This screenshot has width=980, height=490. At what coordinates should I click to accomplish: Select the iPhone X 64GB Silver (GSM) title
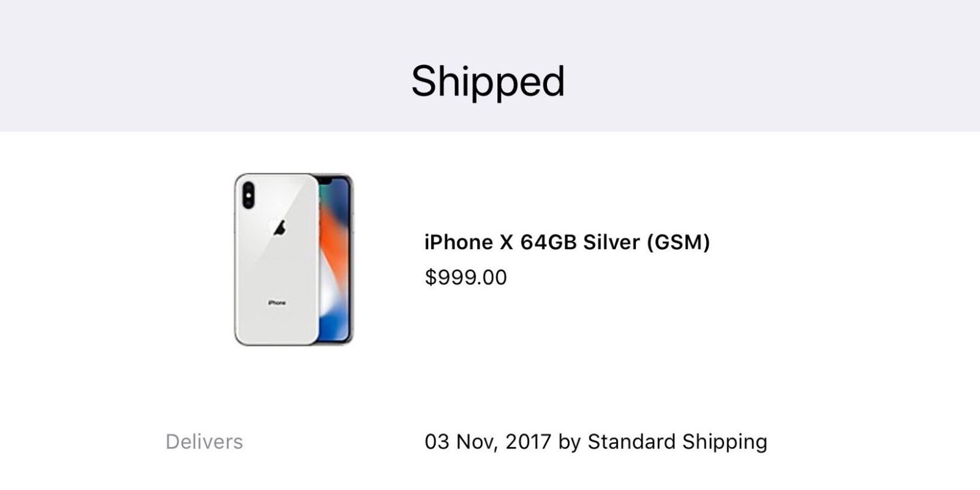tap(567, 243)
